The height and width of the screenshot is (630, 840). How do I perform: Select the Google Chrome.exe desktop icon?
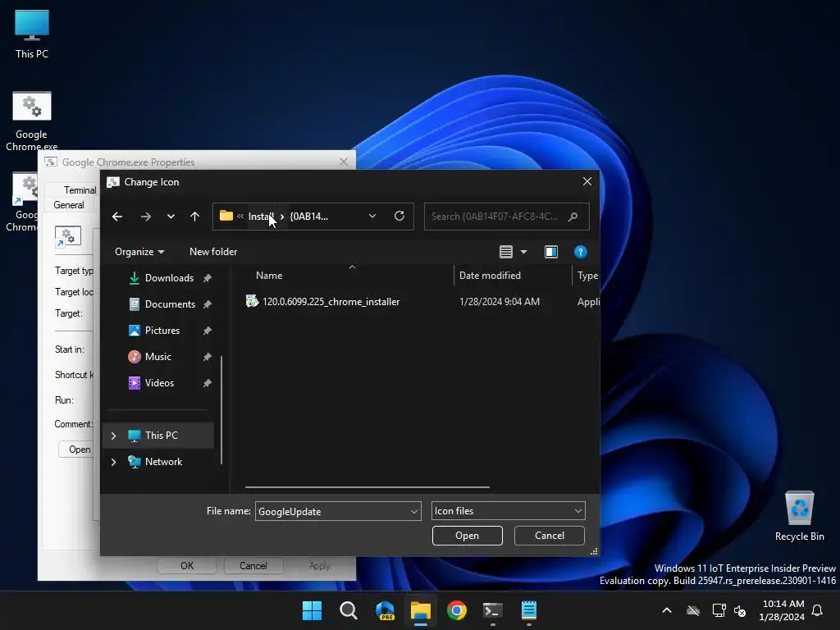coord(32,121)
